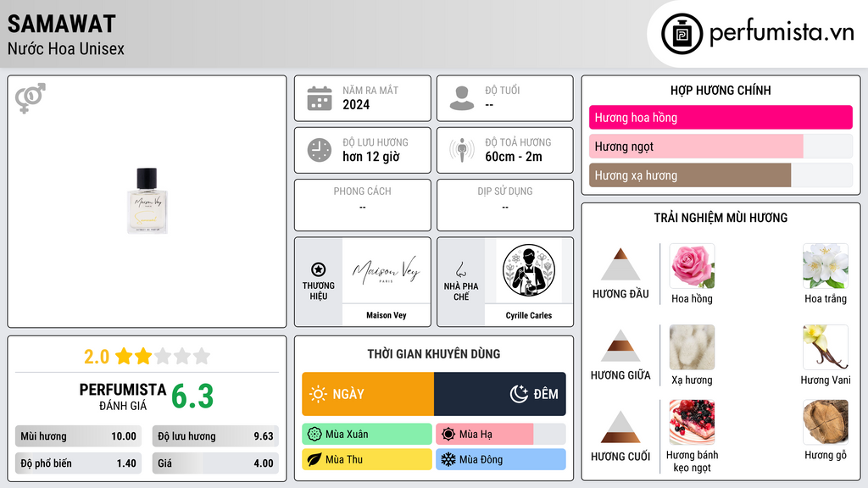Click the perfumista.vn site name

coord(782,33)
